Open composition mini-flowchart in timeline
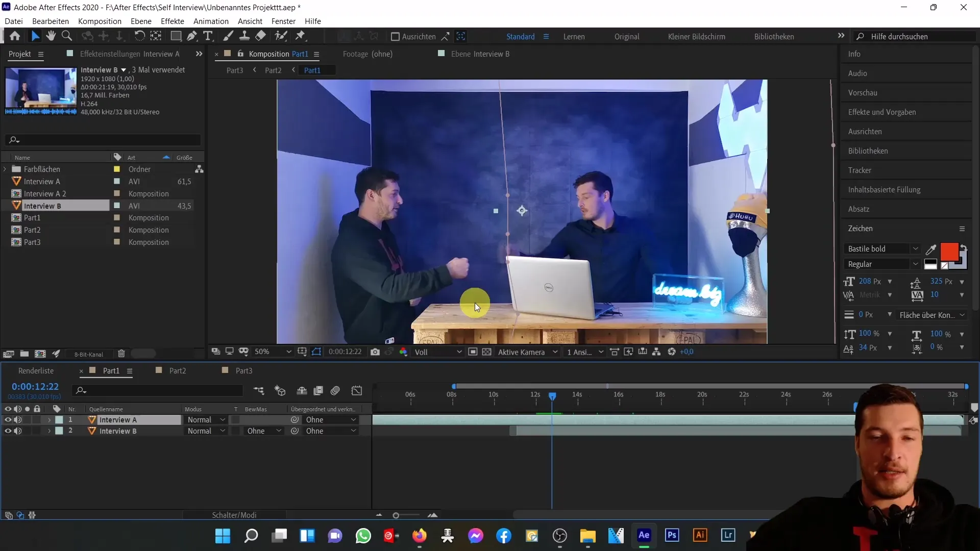 pyautogui.click(x=259, y=391)
